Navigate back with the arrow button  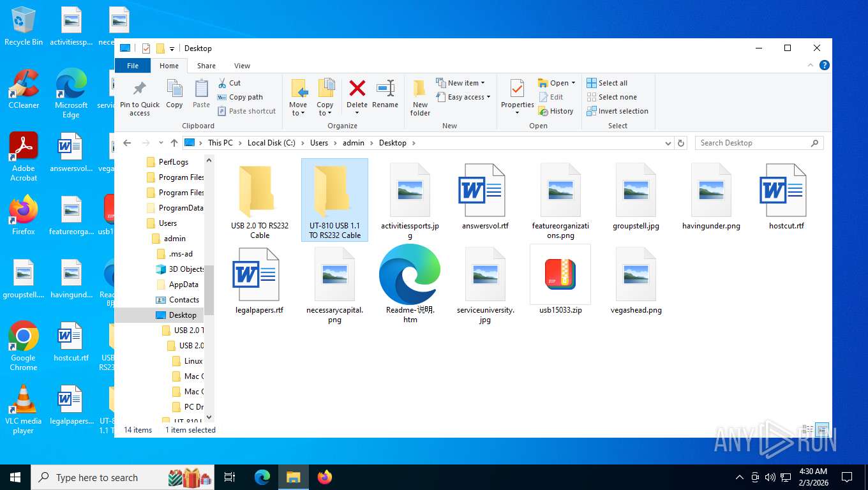pos(127,143)
